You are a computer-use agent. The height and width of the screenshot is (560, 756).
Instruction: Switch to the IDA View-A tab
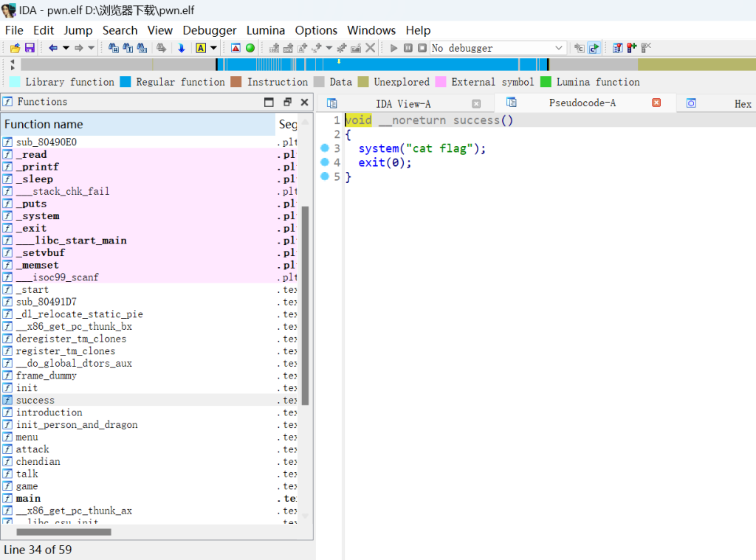click(402, 104)
